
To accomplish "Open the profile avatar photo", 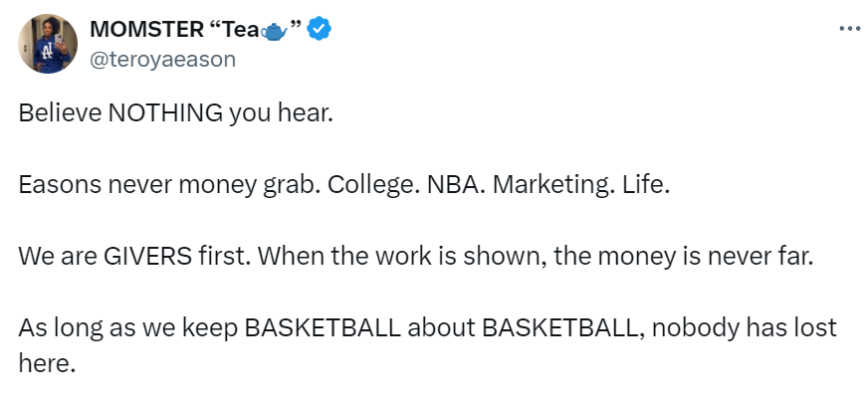I will pos(47,45).
